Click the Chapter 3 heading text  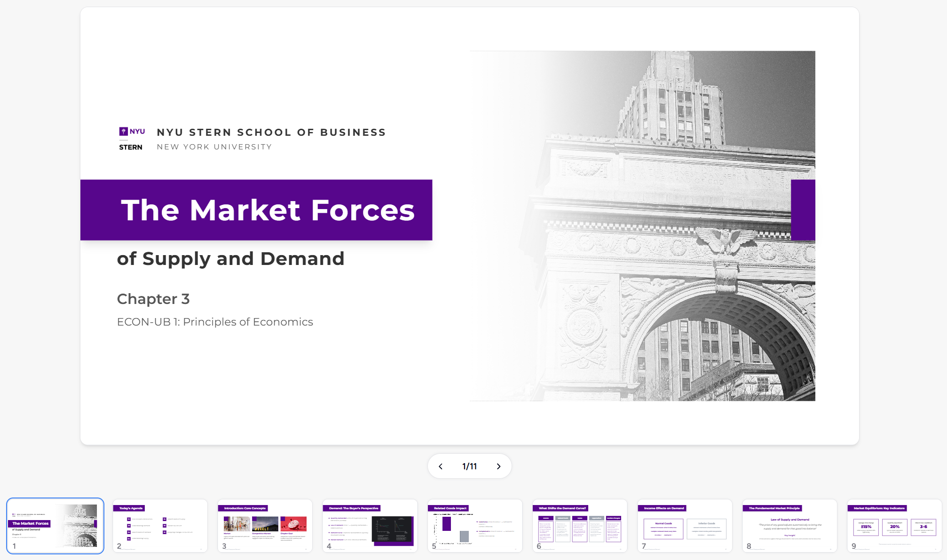153,299
